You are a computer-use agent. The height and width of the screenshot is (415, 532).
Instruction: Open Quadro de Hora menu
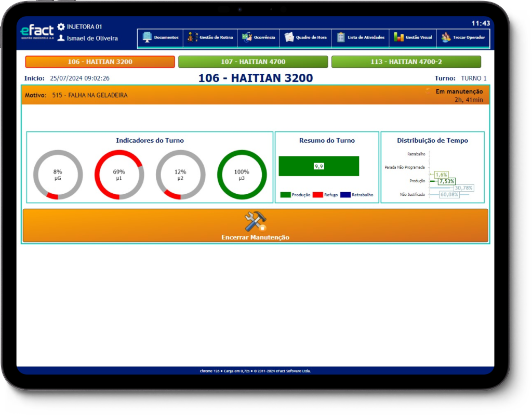point(305,38)
